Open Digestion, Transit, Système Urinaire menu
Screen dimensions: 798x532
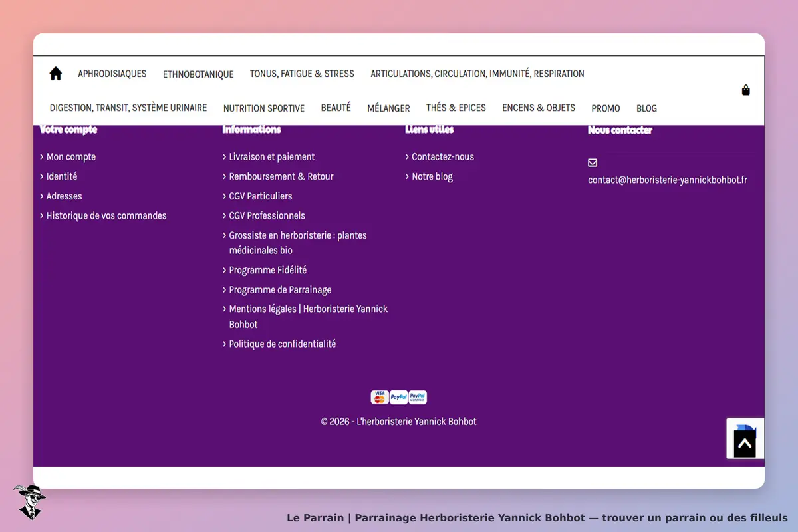click(128, 108)
